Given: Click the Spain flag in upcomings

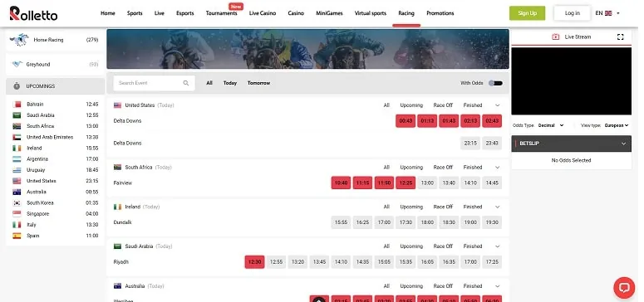Looking at the screenshot, I should coord(17,236).
